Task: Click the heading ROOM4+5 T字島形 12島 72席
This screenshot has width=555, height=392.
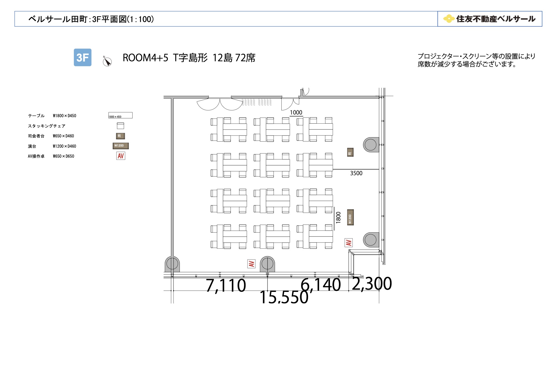Action: coord(189,58)
